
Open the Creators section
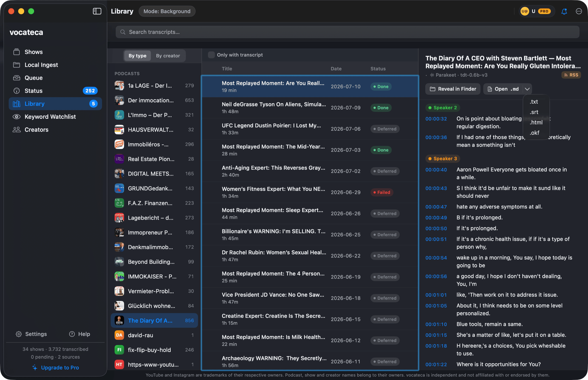[55, 130]
